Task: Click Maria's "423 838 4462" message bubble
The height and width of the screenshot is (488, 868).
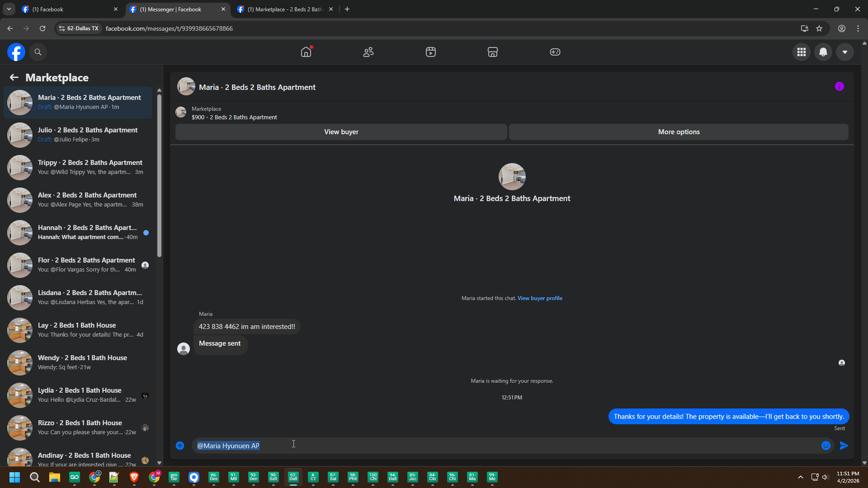Action: [x=247, y=327]
